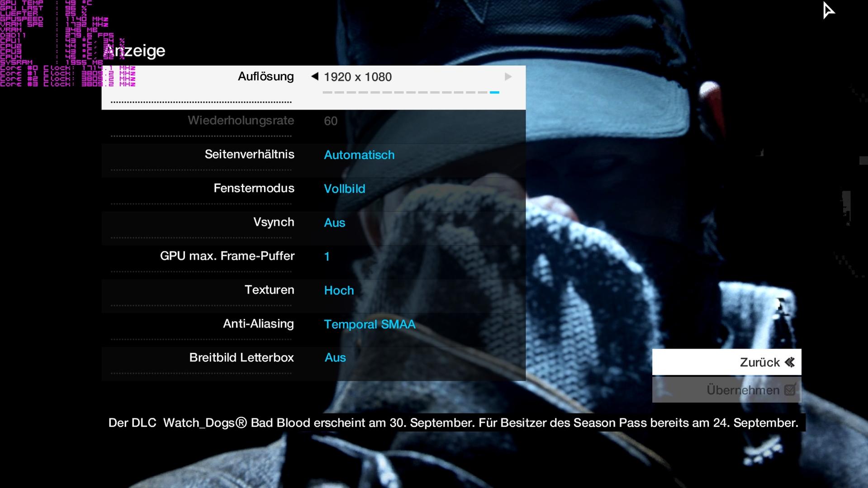This screenshot has height=488, width=868.
Task: Change the Vollbild window mode value
Action: point(344,189)
